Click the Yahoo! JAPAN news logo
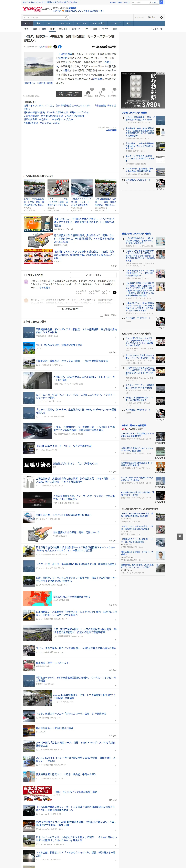 [37, 9]
